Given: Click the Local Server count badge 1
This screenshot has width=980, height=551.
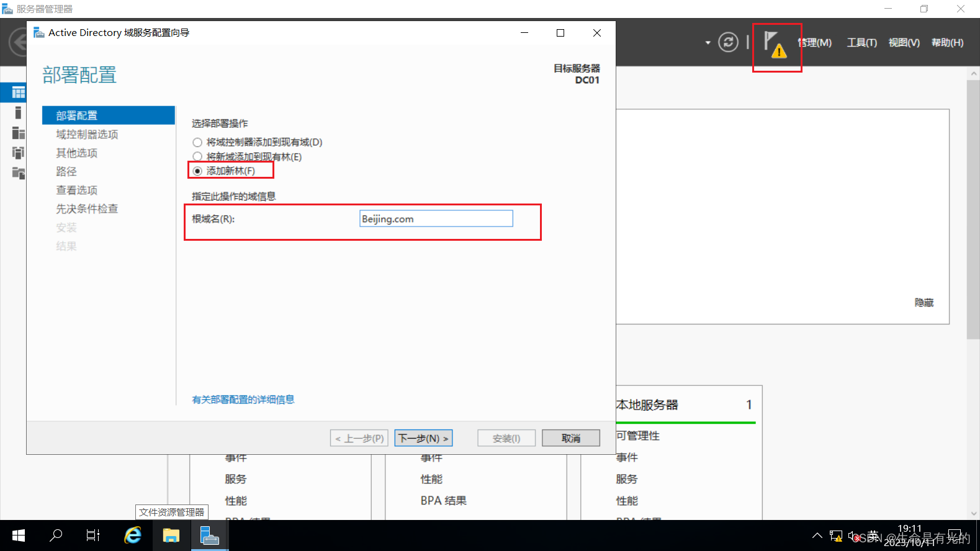Looking at the screenshot, I should coord(749,405).
